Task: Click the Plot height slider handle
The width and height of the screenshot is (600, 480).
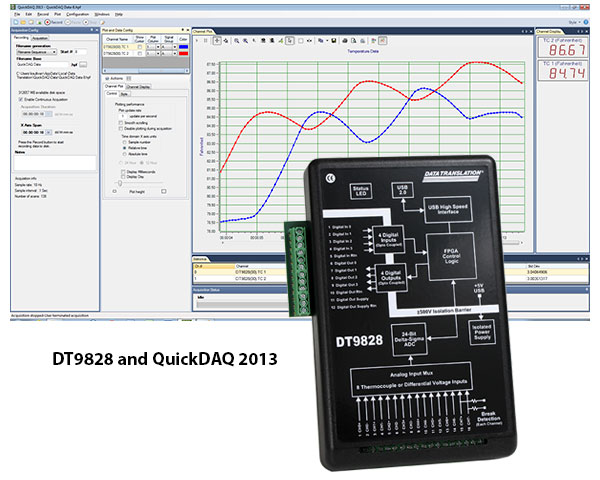Action: click(x=120, y=184)
